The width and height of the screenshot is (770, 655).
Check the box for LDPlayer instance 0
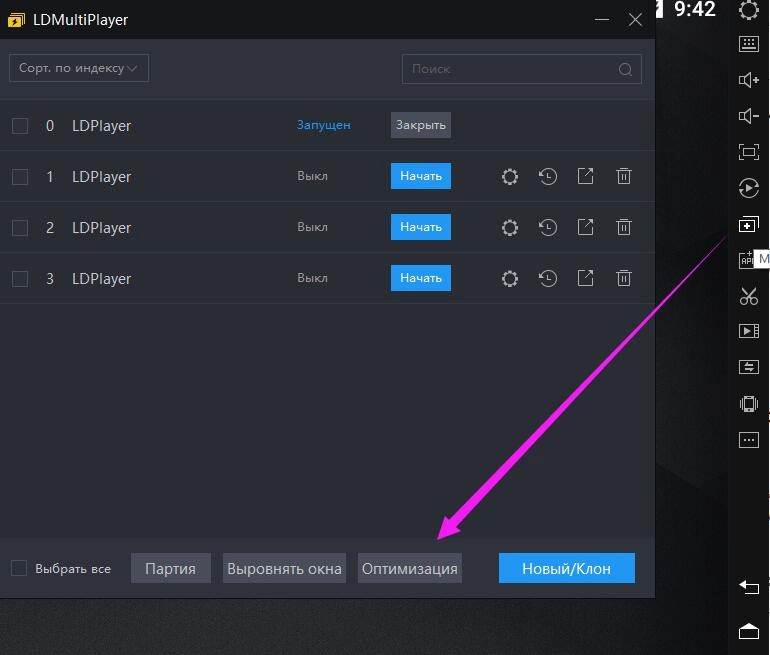[x=20, y=126]
